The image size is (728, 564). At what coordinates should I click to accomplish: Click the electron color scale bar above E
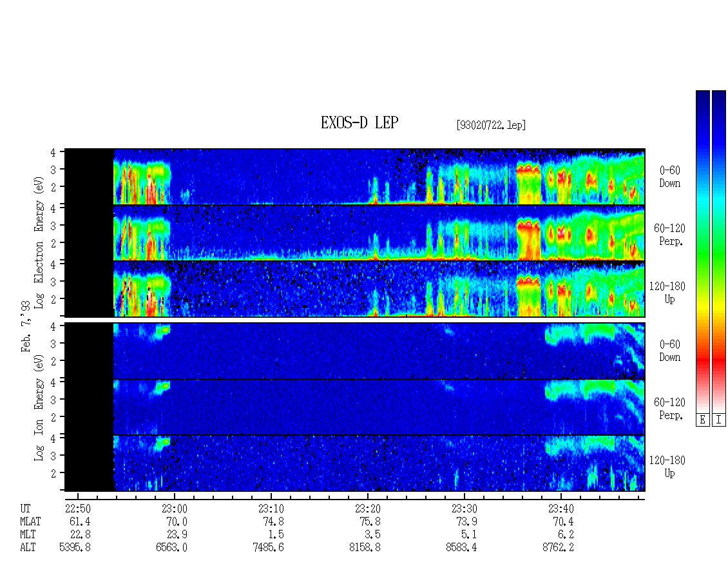click(702, 251)
